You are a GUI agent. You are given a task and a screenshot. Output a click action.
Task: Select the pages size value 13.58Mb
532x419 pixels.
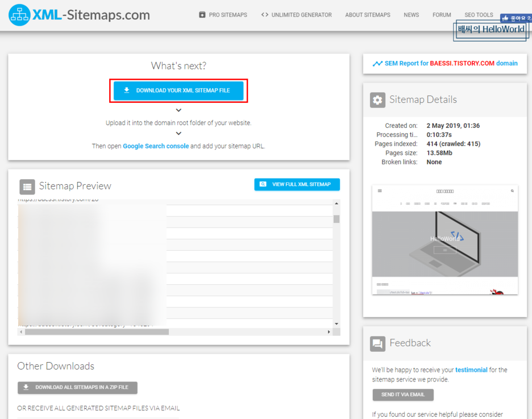click(439, 153)
